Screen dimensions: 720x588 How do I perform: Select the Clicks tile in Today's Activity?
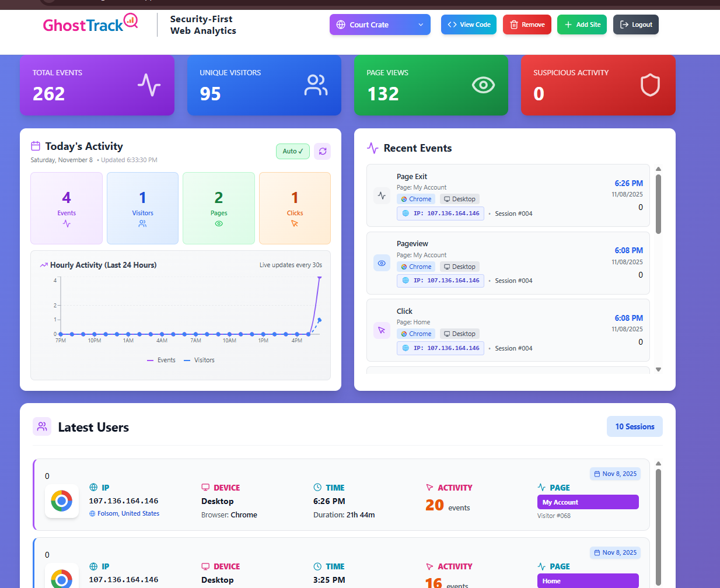pyautogui.click(x=295, y=208)
